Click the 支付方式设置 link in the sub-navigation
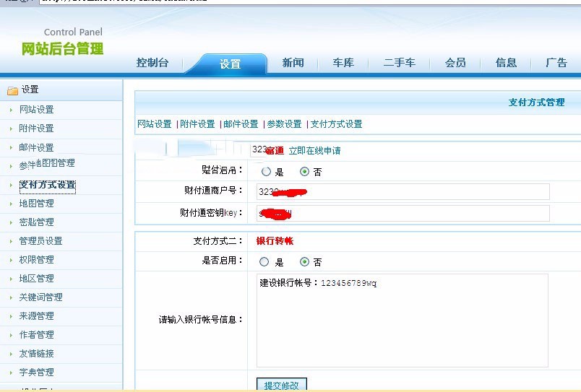 click(336, 124)
